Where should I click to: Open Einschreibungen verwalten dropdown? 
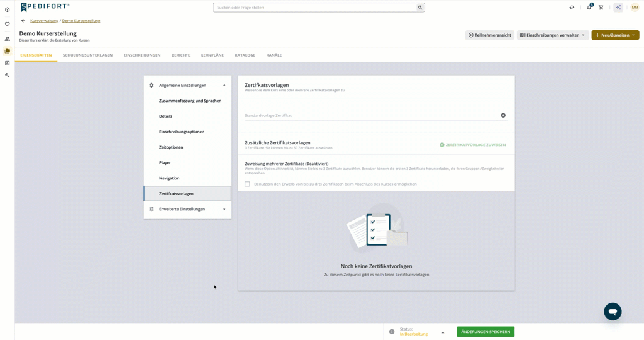[552, 35]
